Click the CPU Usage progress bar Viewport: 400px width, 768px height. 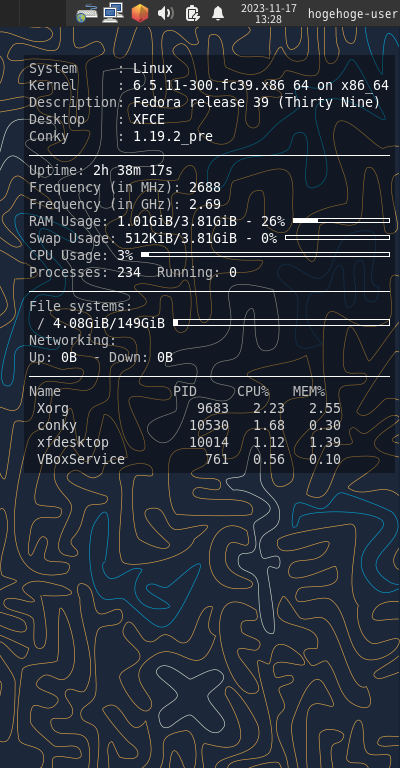coord(265,255)
